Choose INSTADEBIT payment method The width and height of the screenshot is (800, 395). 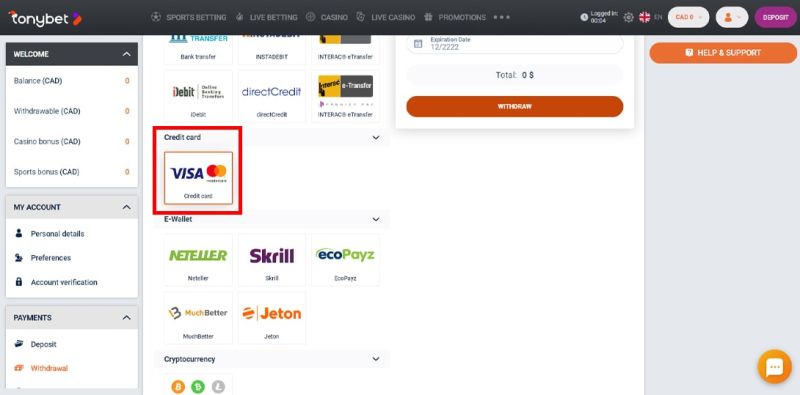272,50
